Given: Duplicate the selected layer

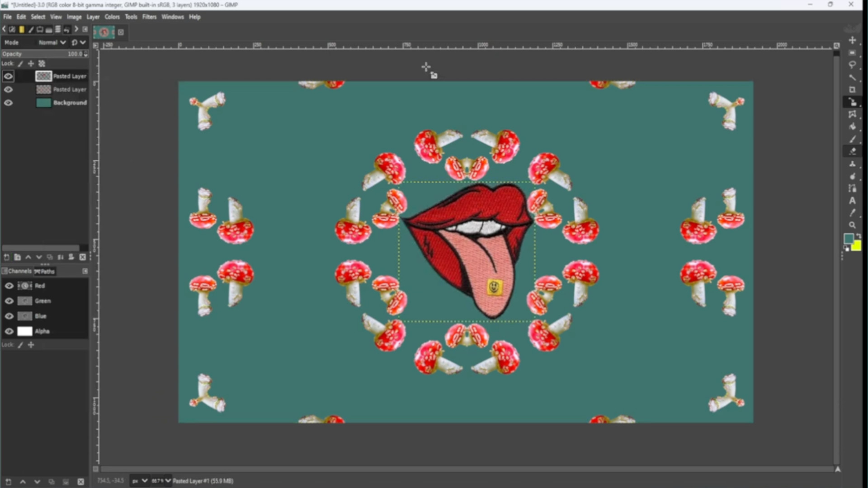Looking at the screenshot, I should tap(50, 257).
